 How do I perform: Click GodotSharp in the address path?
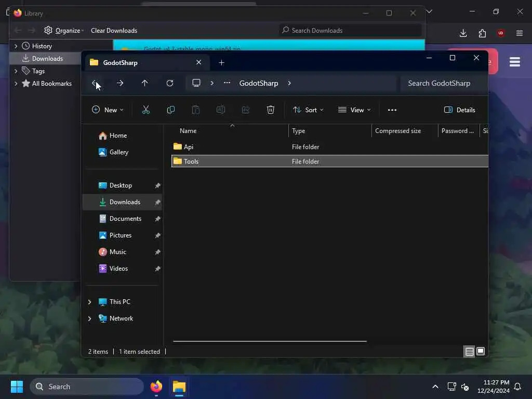point(259,83)
